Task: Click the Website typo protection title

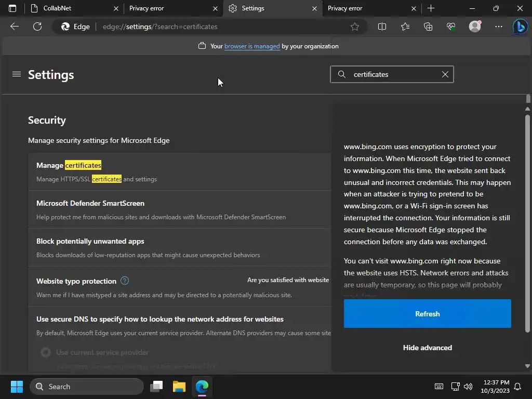Action: click(76, 281)
